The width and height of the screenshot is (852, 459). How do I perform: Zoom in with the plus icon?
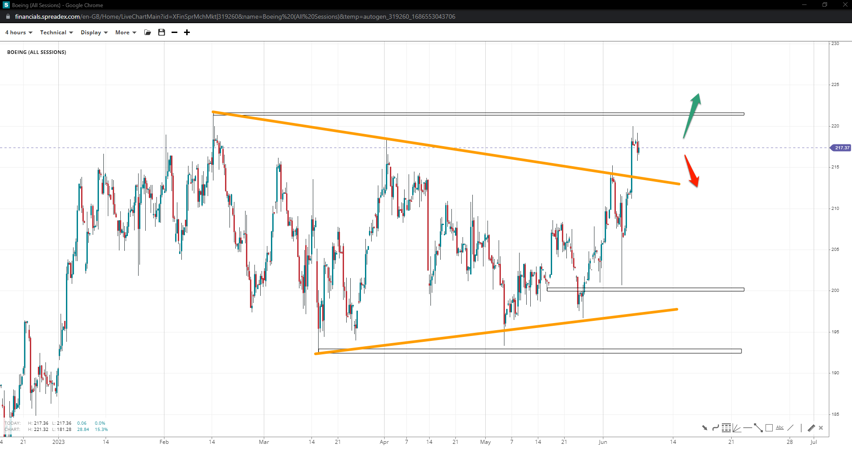pyautogui.click(x=187, y=32)
